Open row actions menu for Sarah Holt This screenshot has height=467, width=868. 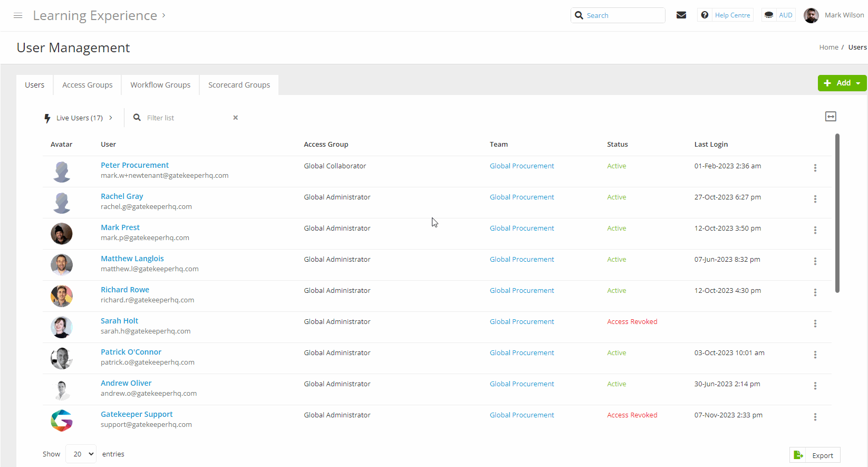pos(815,323)
